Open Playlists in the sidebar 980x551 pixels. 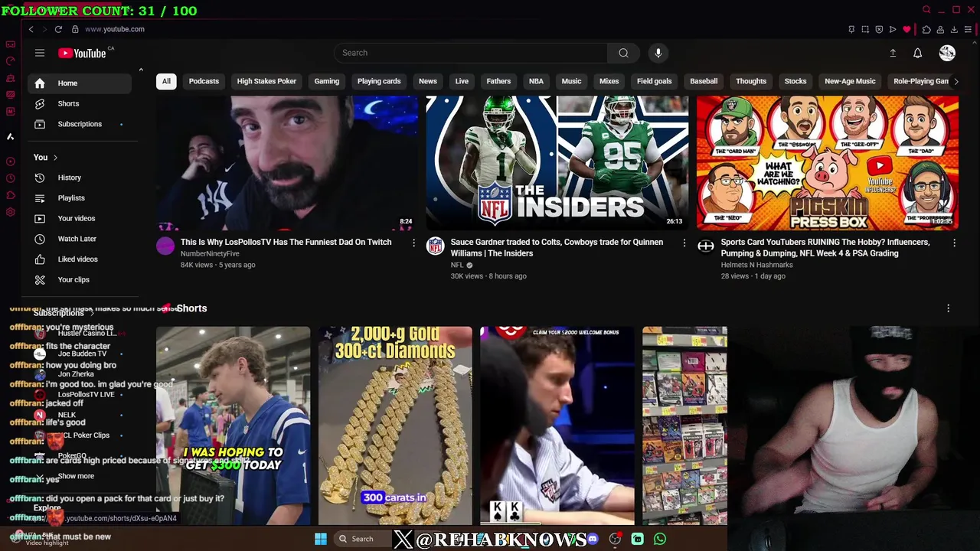pos(80,198)
